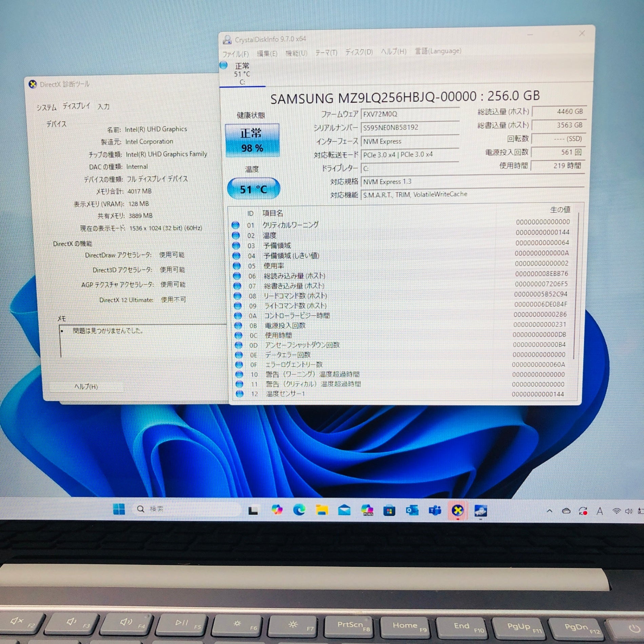This screenshot has height=644, width=644.
Task: Open Microsoft Teams from the taskbar
Action: (x=435, y=510)
